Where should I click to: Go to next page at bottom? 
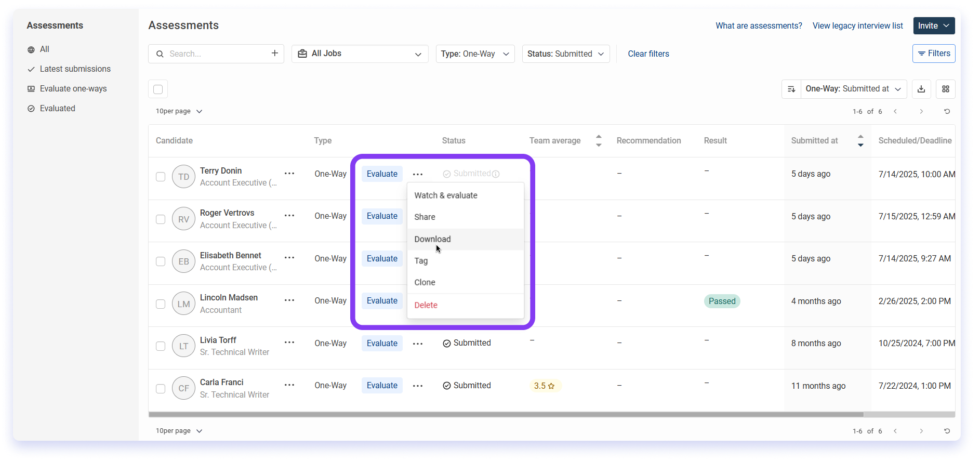click(x=921, y=431)
